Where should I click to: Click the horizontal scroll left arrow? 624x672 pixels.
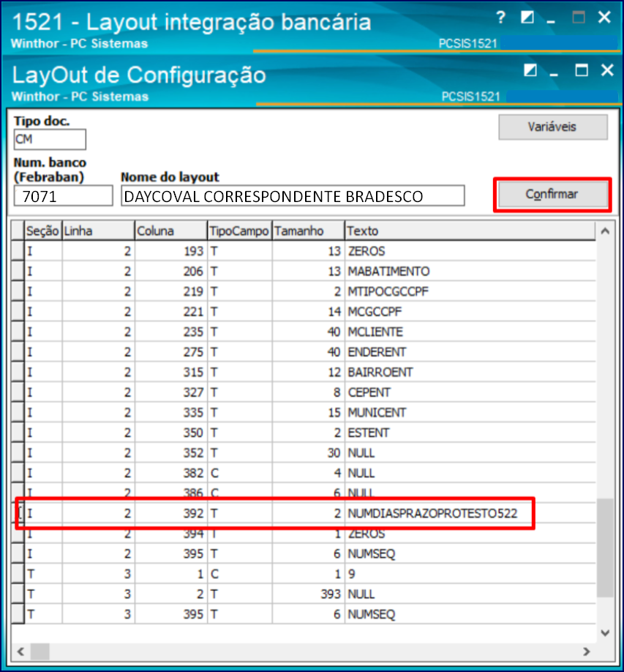(x=20, y=652)
